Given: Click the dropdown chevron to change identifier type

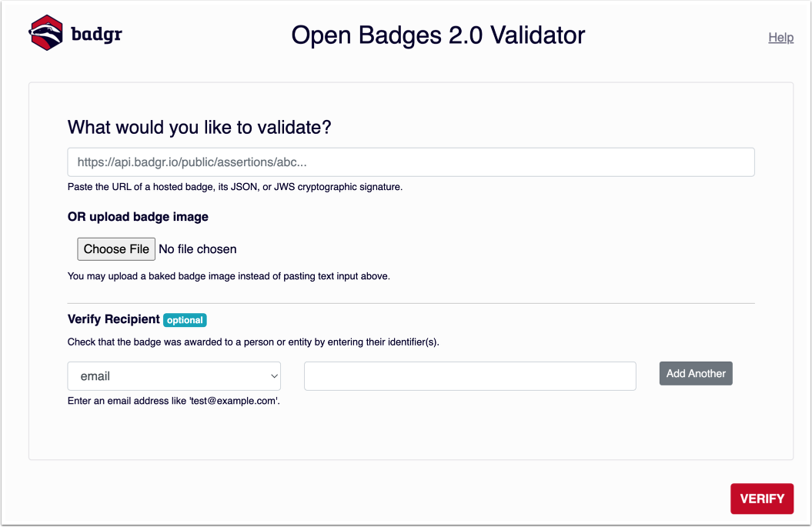Looking at the screenshot, I should click(272, 375).
